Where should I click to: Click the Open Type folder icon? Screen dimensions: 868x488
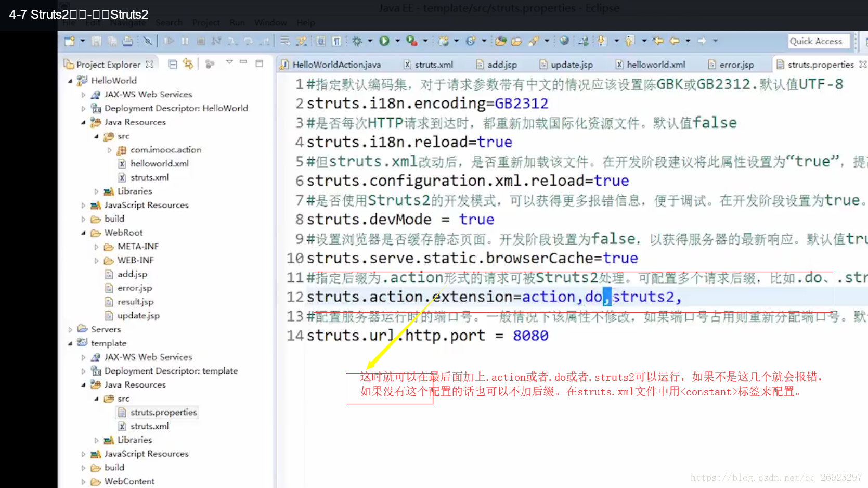tap(501, 41)
